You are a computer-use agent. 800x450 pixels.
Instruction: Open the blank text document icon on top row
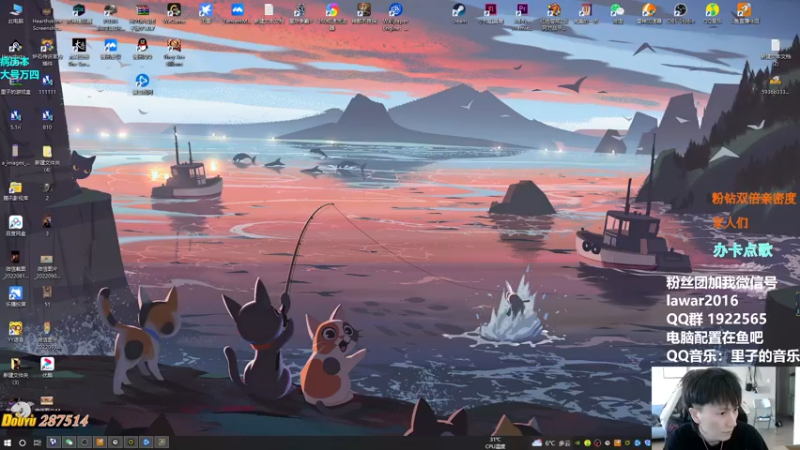pos(269,13)
